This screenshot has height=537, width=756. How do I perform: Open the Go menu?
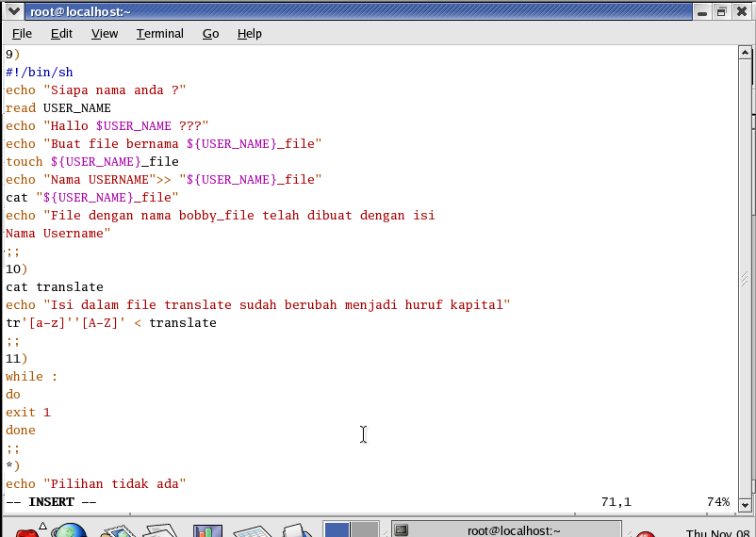tap(210, 34)
